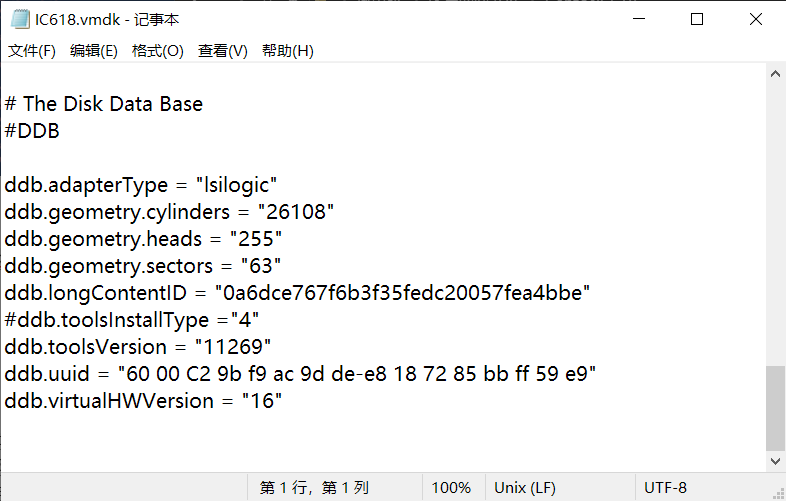Minimize the Notepad window
This screenshot has width=786, height=501.
tap(639, 19)
